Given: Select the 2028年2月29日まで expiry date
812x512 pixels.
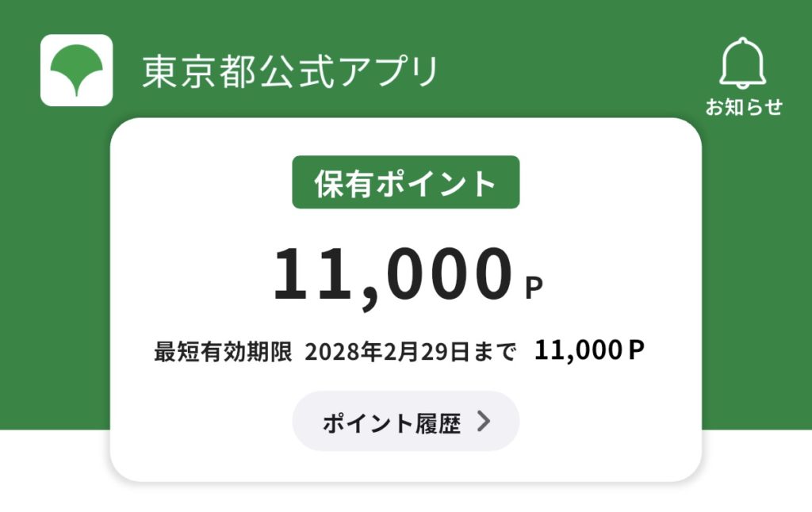Looking at the screenshot, I should (410, 351).
